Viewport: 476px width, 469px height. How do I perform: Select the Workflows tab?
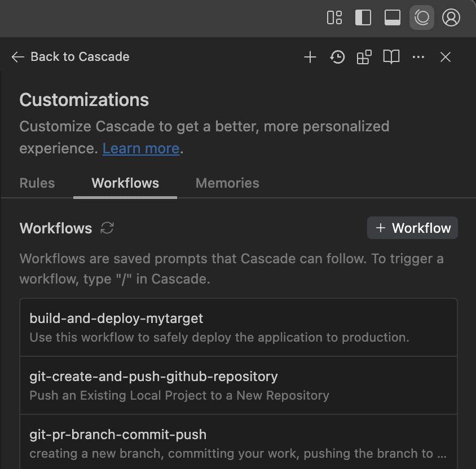(x=125, y=183)
